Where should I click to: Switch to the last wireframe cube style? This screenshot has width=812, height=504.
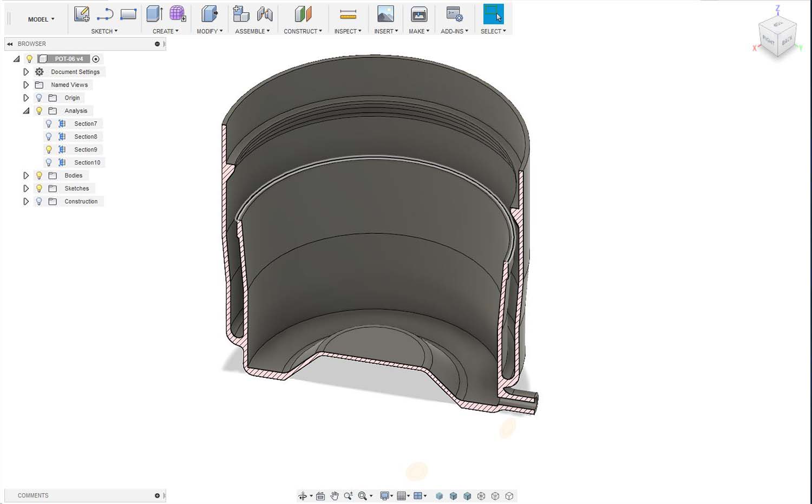coord(509,496)
